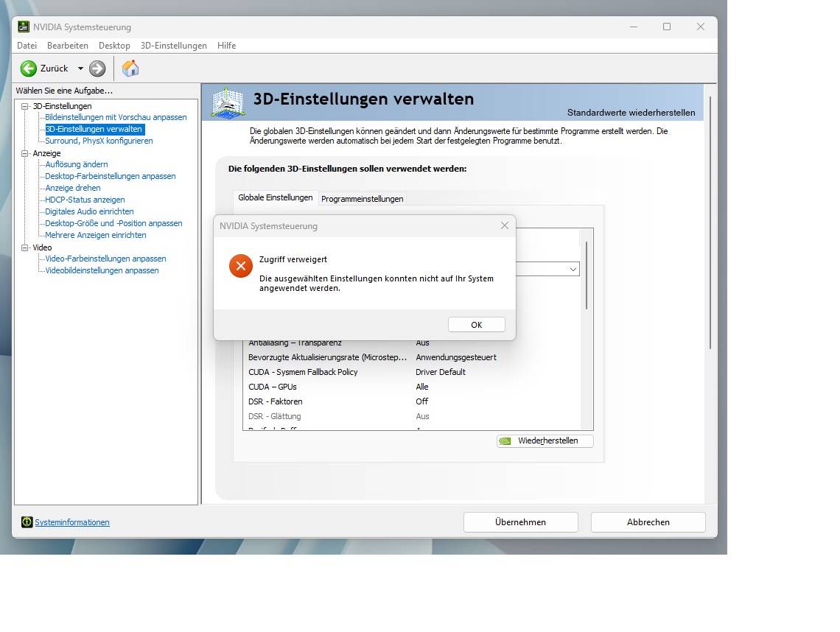Click the Systeminformationen icon at bottom left
The image size is (840, 632).
point(27,522)
